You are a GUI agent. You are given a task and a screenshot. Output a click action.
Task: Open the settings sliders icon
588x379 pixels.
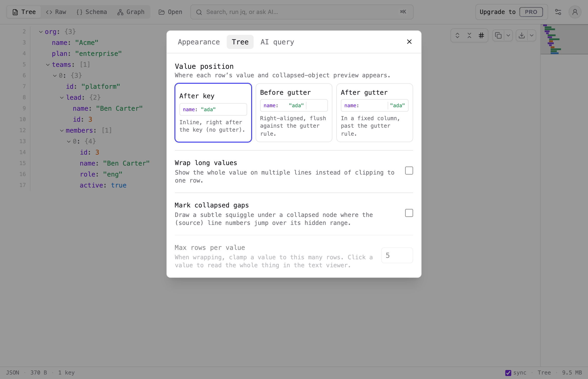pos(558,12)
